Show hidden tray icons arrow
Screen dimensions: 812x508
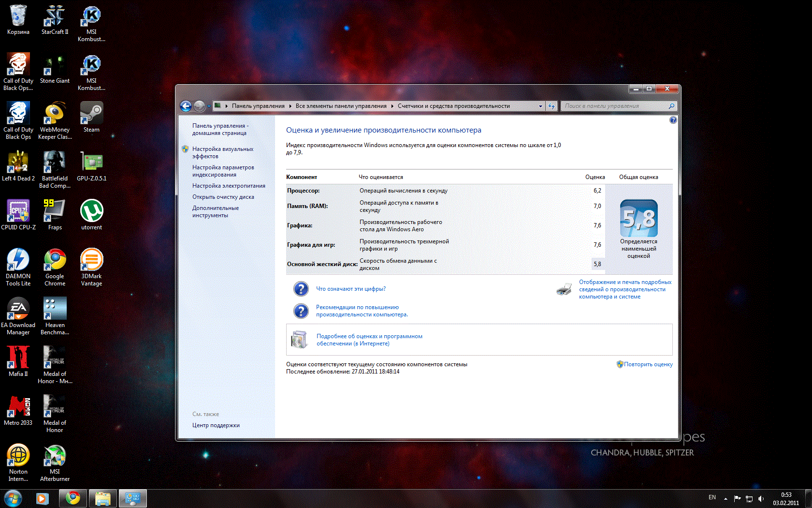click(x=725, y=498)
